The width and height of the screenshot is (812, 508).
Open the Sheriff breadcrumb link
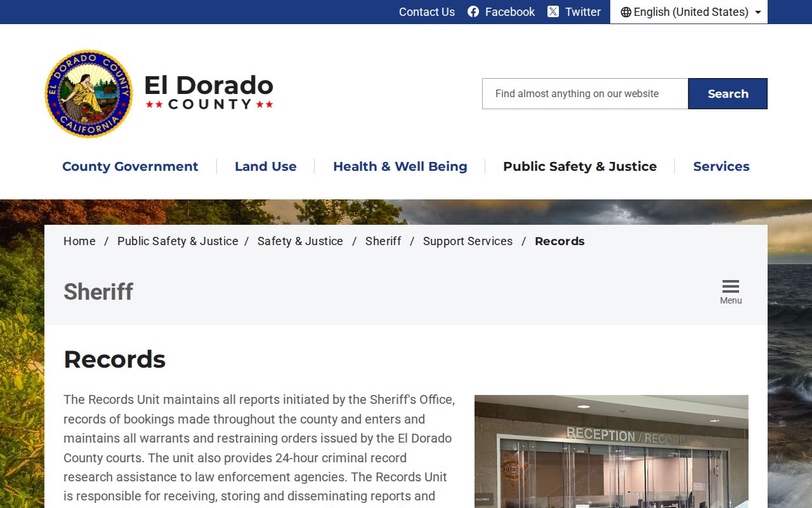point(383,241)
